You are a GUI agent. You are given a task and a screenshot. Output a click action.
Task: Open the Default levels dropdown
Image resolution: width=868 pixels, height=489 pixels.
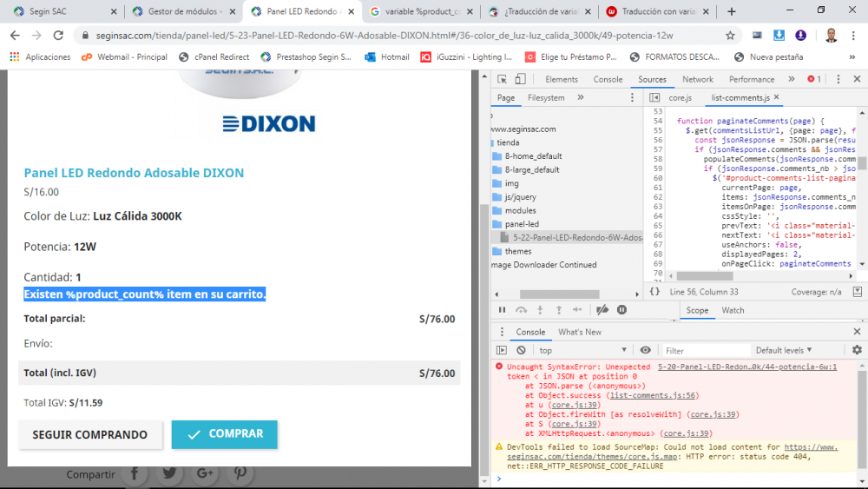tap(784, 350)
